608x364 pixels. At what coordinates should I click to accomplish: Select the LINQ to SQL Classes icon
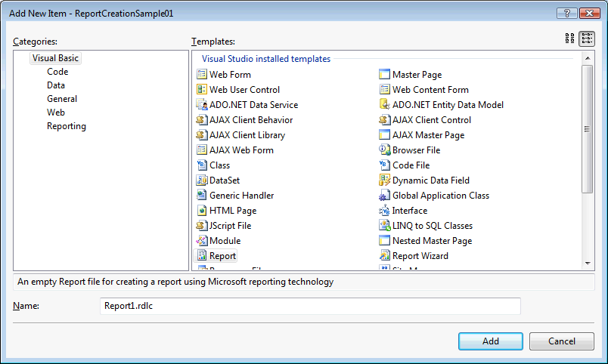385,226
